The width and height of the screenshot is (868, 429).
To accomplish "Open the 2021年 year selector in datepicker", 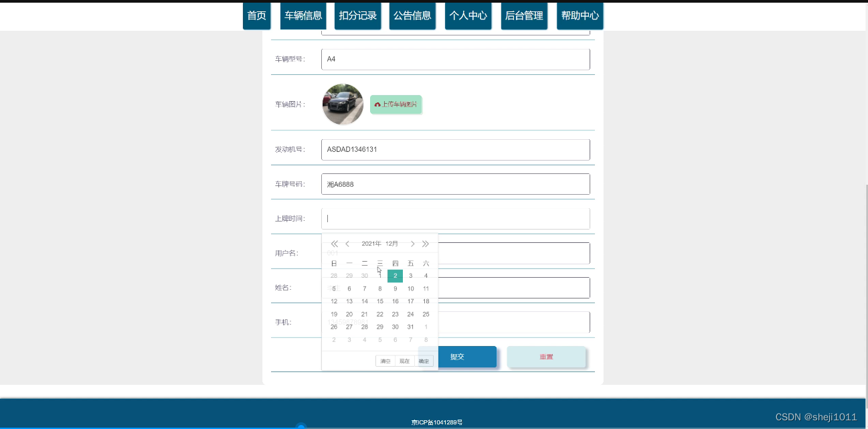I will click(x=372, y=244).
